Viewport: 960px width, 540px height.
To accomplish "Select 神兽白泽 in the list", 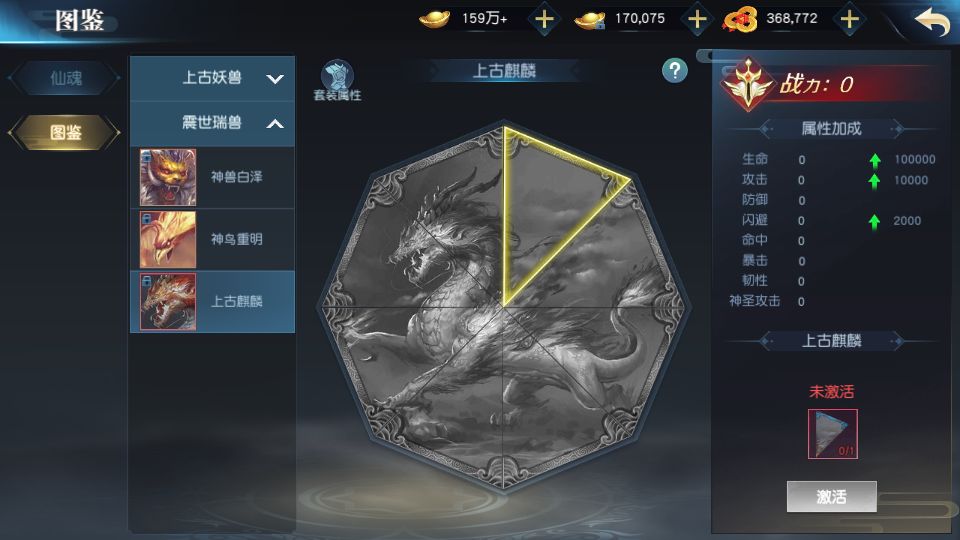I will (x=212, y=178).
